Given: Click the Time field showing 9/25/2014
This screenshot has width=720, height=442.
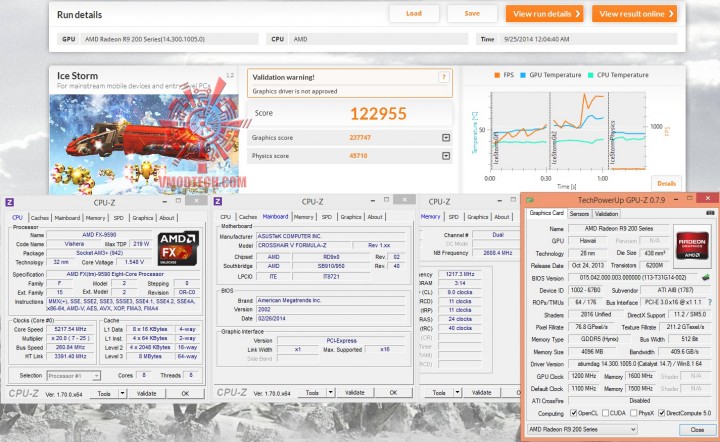Looking at the screenshot, I should click(590, 39).
